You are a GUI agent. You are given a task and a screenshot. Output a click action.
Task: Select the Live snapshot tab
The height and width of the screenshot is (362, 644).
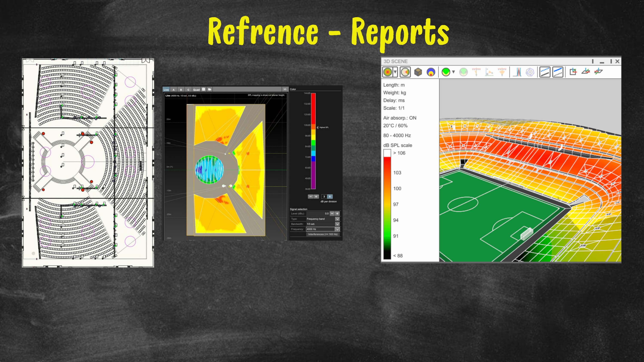[x=167, y=89]
